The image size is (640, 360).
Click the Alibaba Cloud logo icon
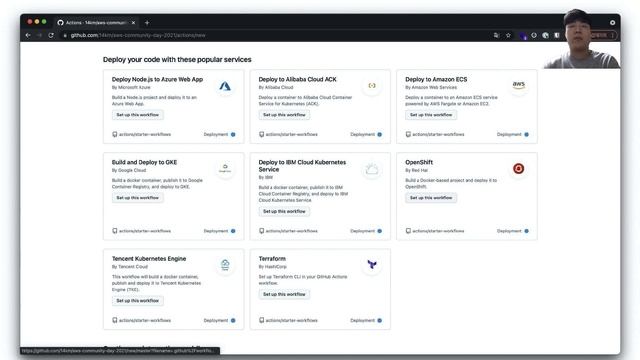pos(372,86)
